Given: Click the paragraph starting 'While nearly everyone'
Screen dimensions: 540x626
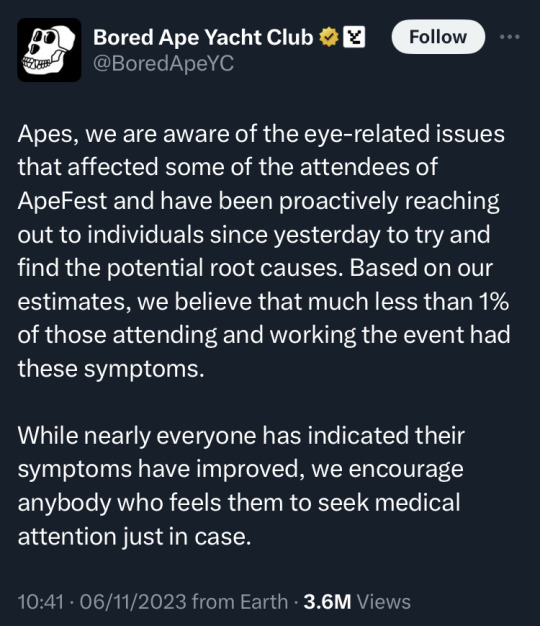Looking at the screenshot, I should pos(241,485).
